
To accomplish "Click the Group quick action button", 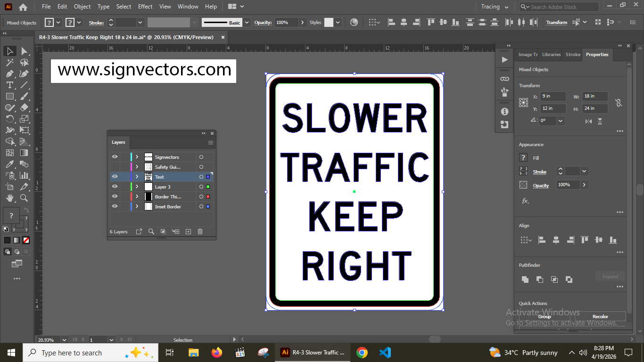I will click(x=544, y=316).
